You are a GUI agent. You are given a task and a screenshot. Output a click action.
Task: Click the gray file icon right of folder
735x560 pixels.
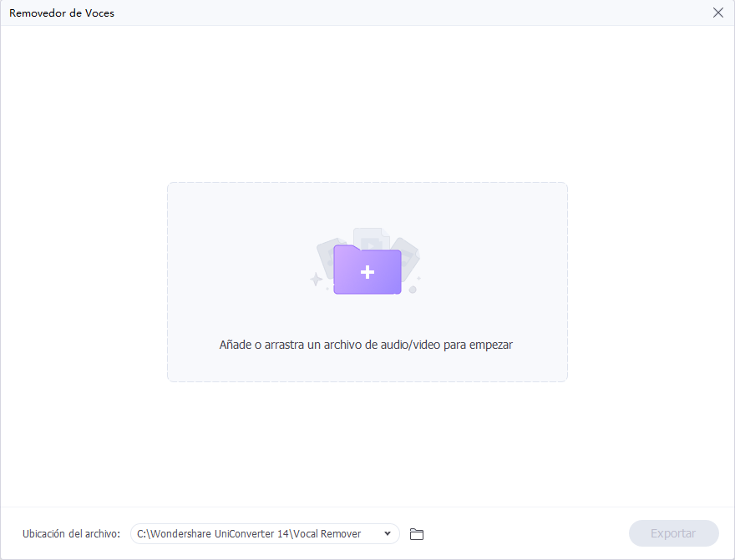click(x=407, y=250)
